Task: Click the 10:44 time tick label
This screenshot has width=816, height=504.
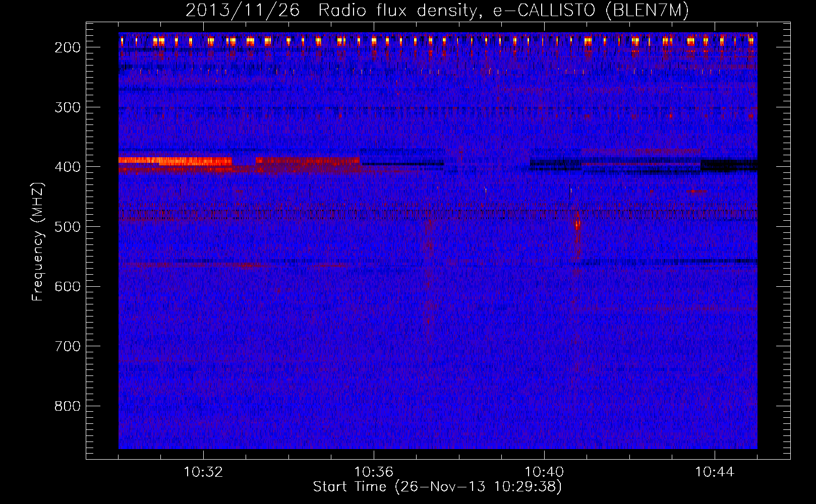Action: click(x=715, y=472)
